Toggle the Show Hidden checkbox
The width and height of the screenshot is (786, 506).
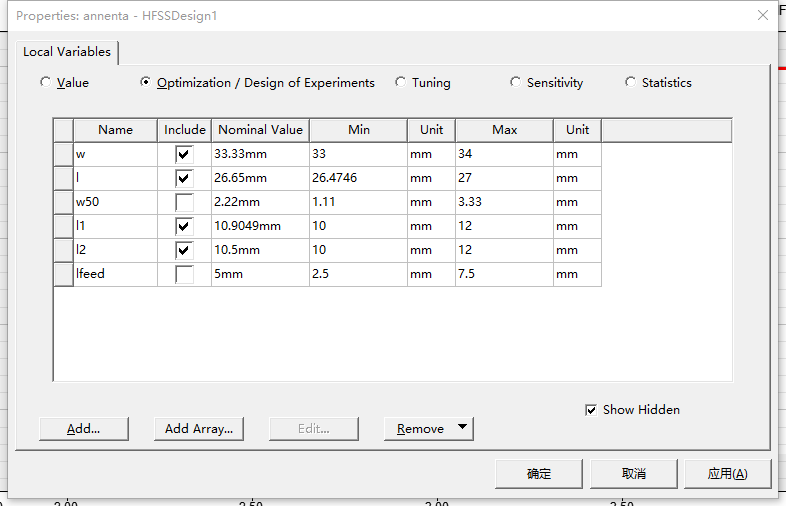click(x=592, y=410)
